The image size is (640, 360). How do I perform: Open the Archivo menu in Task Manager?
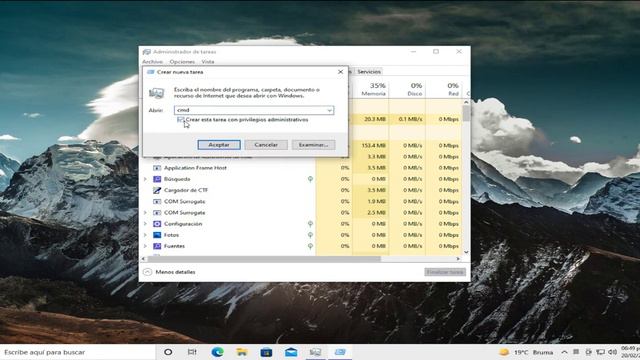pyautogui.click(x=152, y=62)
